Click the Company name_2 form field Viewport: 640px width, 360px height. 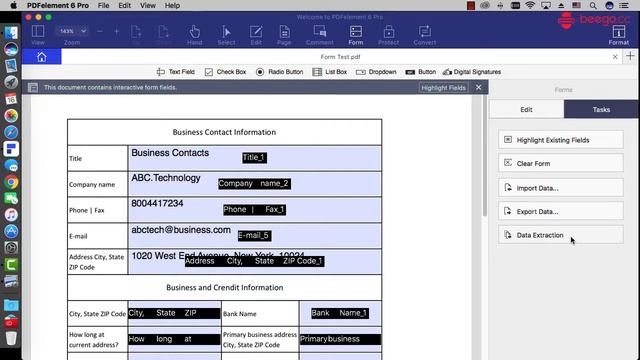coord(254,184)
